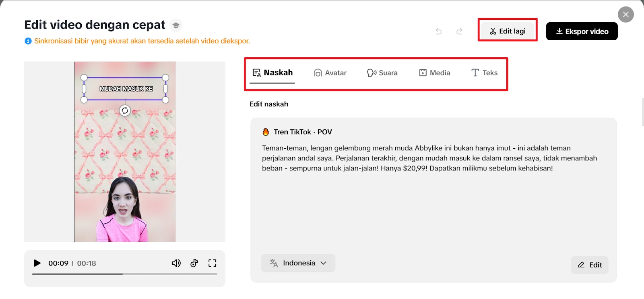Image resolution: width=644 pixels, height=299 pixels.
Task: Redo the last edit
Action: tap(459, 31)
